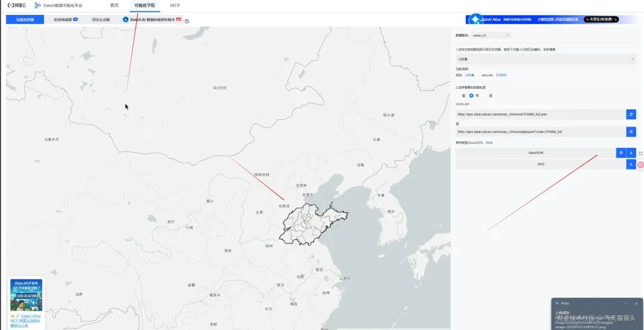Click the Shandong province outline on map
Image resolution: width=644 pixels, height=330 pixels.
pyautogui.click(x=313, y=224)
